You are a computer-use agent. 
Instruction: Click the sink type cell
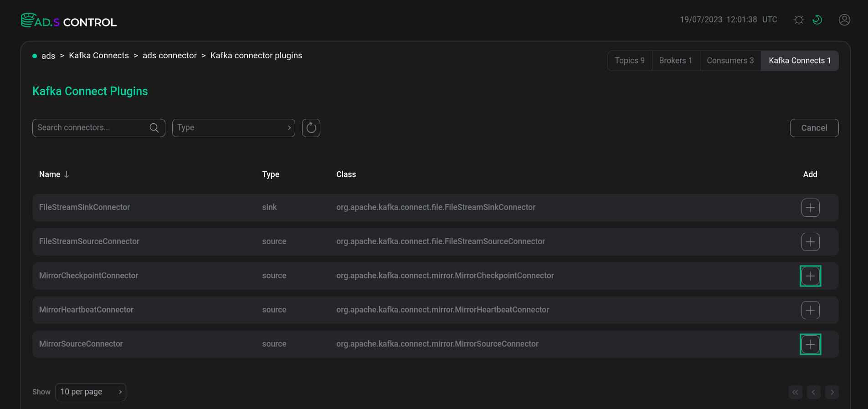(x=269, y=207)
